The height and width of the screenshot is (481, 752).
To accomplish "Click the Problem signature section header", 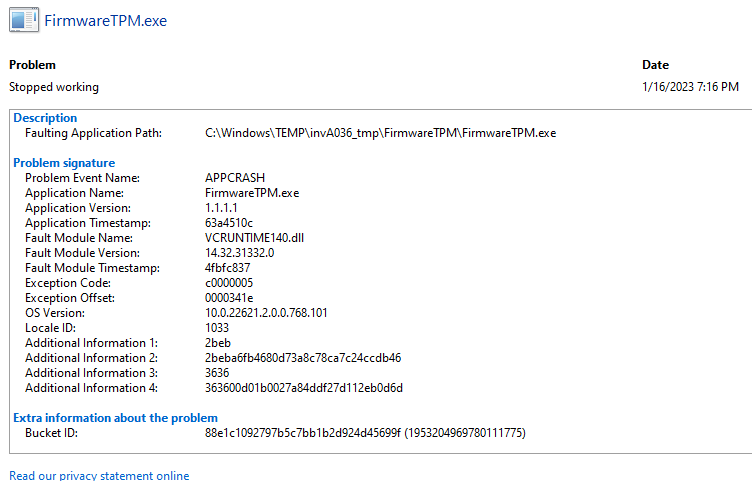I will 64,163.
